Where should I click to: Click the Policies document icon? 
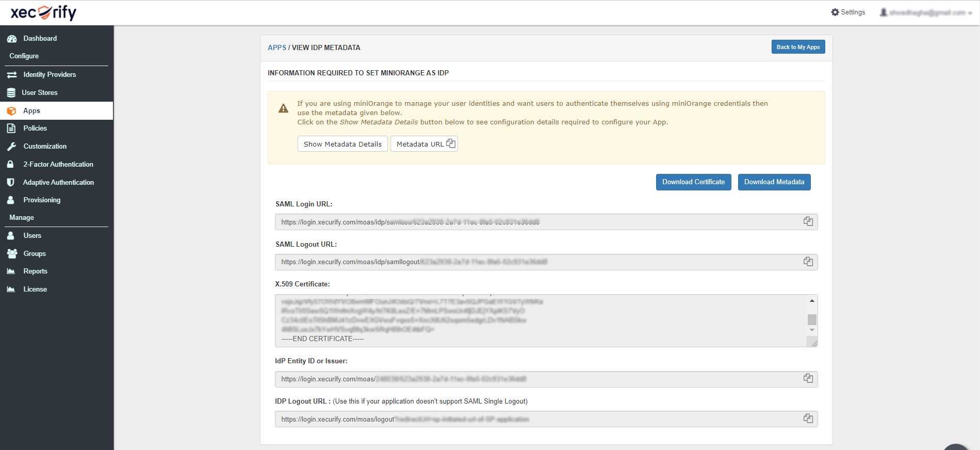click(11, 128)
